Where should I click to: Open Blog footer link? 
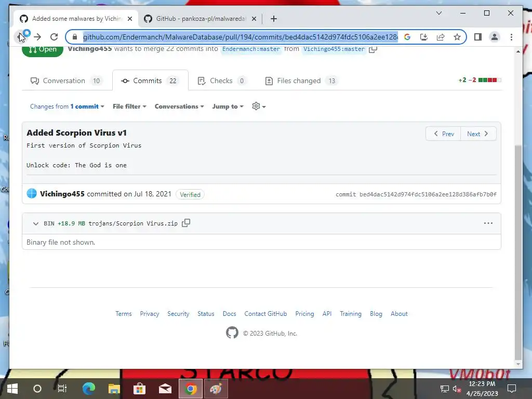pos(376,313)
